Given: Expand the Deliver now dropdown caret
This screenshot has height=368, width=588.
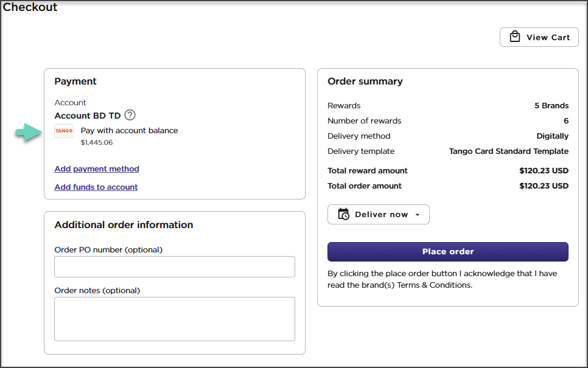Looking at the screenshot, I should point(418,215).
